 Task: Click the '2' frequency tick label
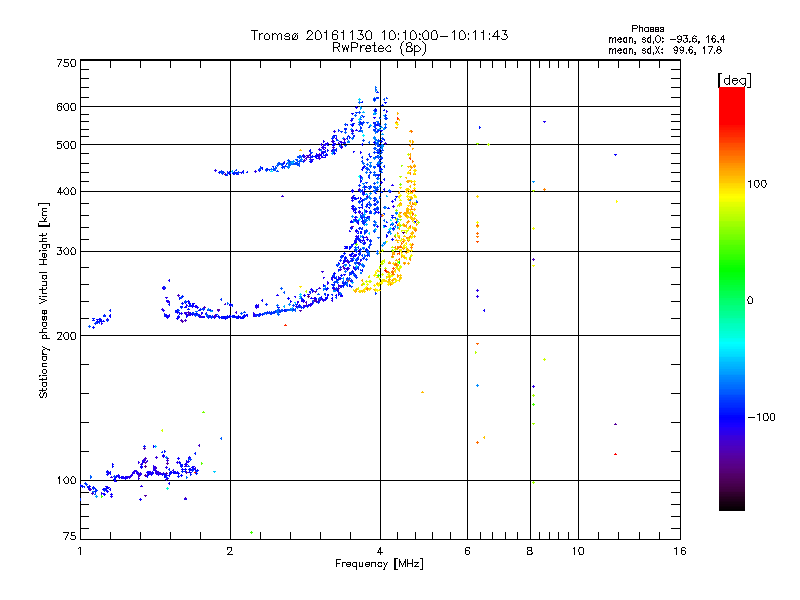click(230, 551)
